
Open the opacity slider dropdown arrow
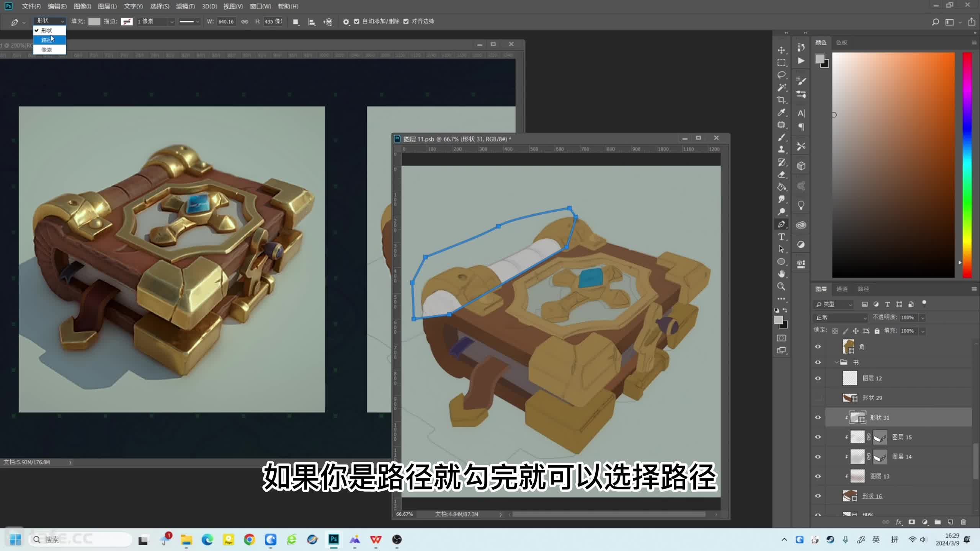pos(923,318)
